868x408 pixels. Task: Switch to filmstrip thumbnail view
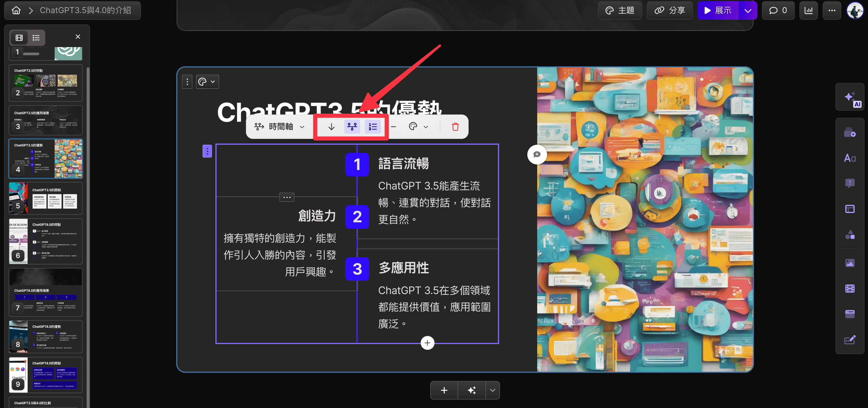[x=19, y=37]
